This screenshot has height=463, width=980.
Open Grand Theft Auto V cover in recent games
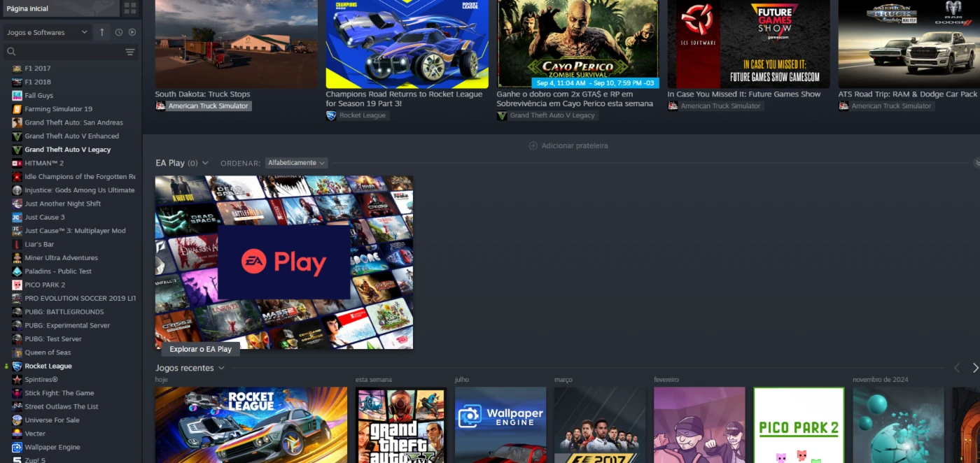(401, 425)
